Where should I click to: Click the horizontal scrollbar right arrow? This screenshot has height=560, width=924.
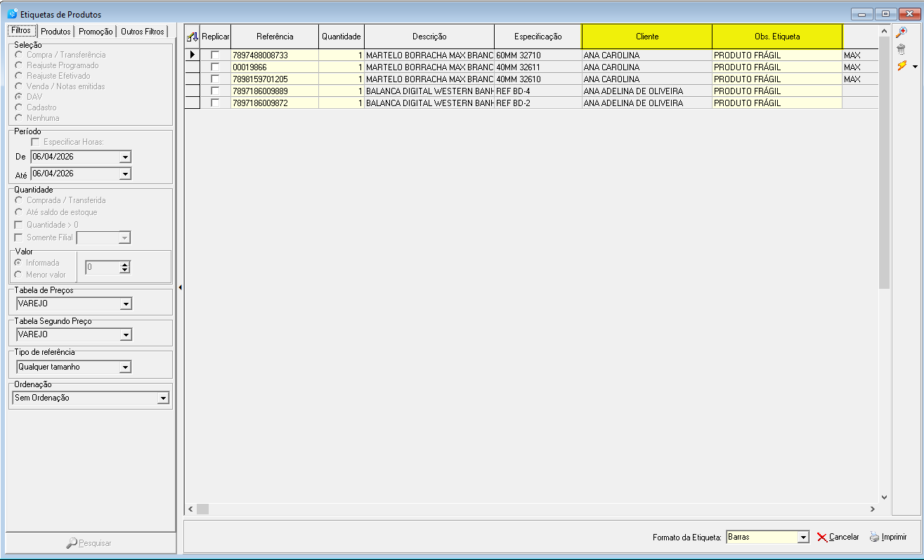[x=873, y=509]
